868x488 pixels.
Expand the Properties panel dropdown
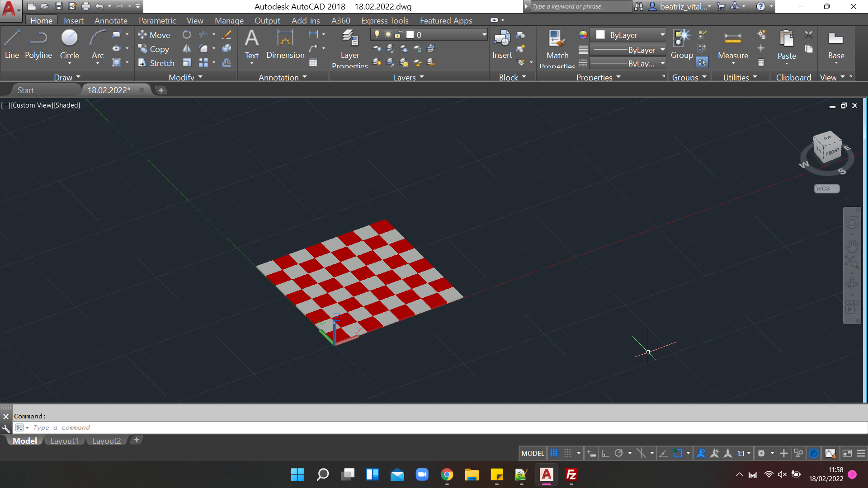[599, 77]
